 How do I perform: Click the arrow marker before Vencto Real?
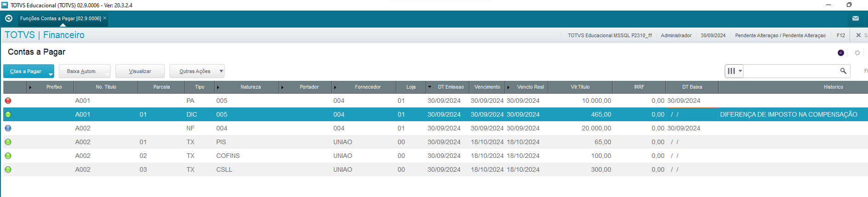[x=508, y=87]
